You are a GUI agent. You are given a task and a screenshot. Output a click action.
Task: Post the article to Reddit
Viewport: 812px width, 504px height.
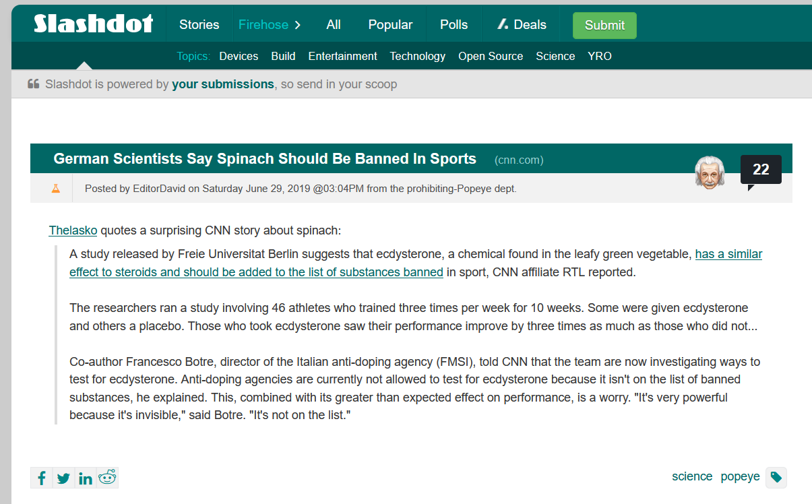[107, 478]
